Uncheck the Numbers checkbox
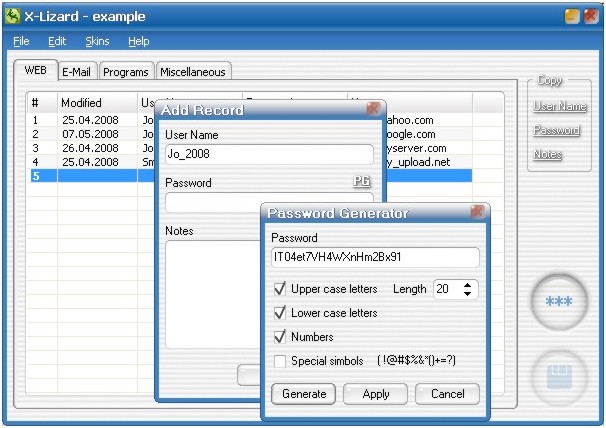The width and height of the screenshot is (606, 428). click(x=280, y=337)
